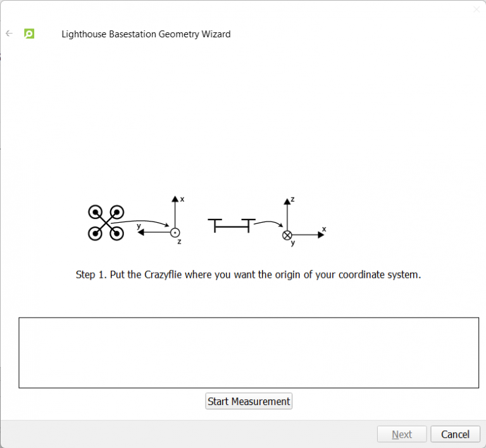Go to the Next wizard step
This screenshot has height=448, width=486.
pos(402,434)
